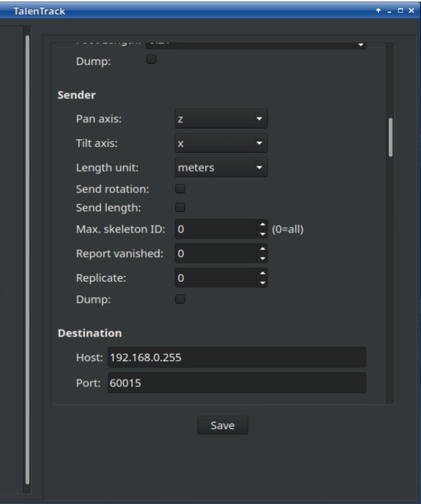Enable the Send rotation checkbox
The width and height of the screenshot is (421, 504).
pos(180,189)
